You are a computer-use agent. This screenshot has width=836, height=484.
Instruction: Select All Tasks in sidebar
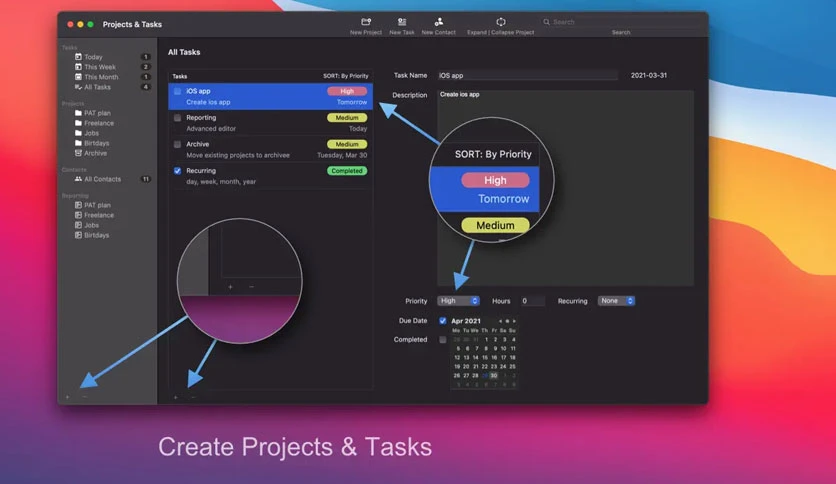pyautogui.click(x=97, y=87)
